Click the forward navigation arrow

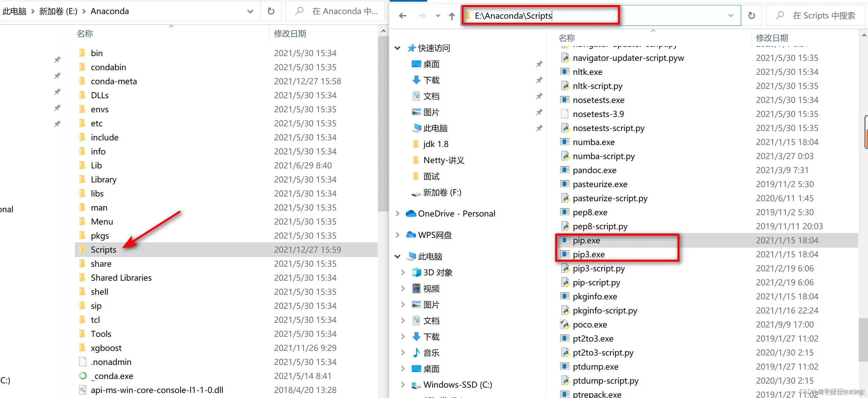[421, 15]
